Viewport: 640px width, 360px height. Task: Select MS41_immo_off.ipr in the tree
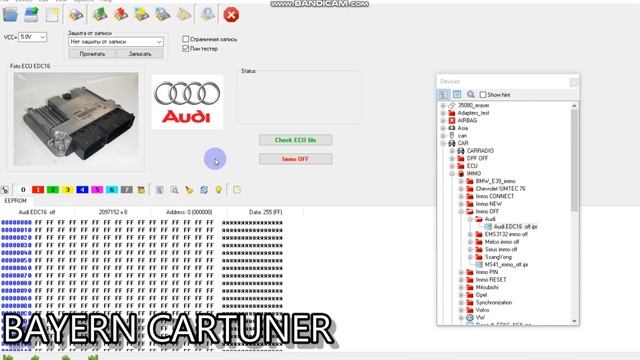(506, 264)
